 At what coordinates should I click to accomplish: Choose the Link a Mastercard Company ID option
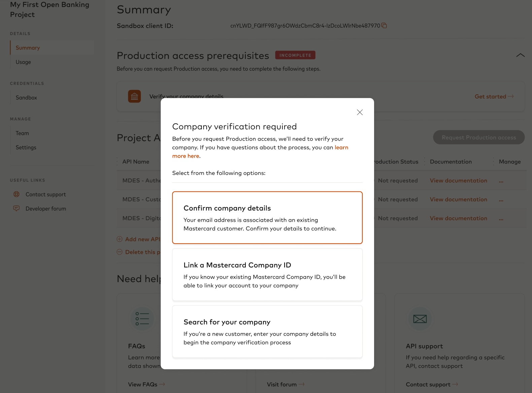click(x=267, y=274)
